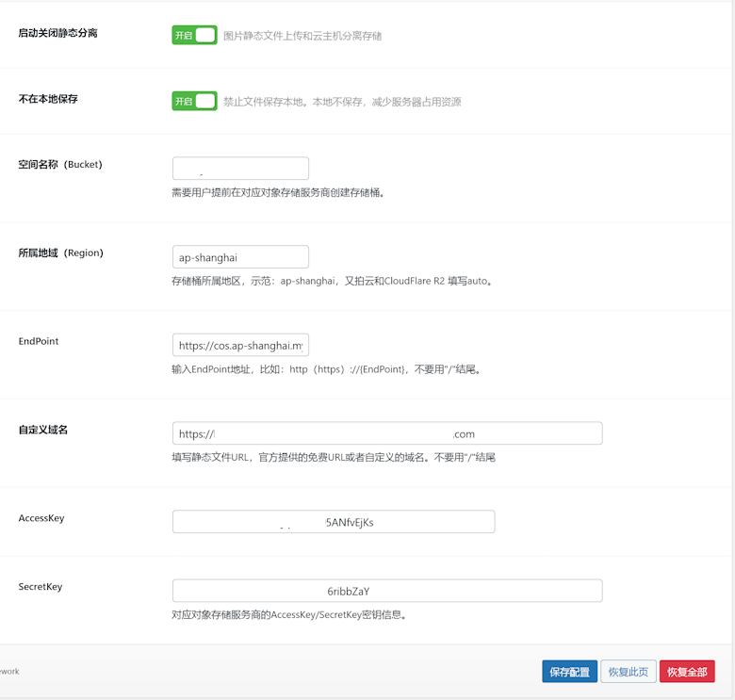Click the 自定义域名 input field

pos(387,433)
